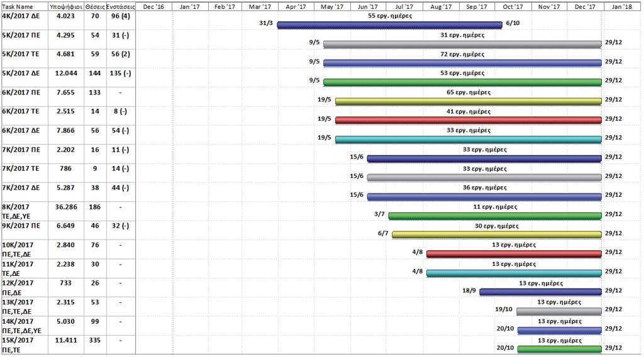Click the 19/10 start date label
The height and width of the screenshot is (357, 644).
[x=504, y=309]
